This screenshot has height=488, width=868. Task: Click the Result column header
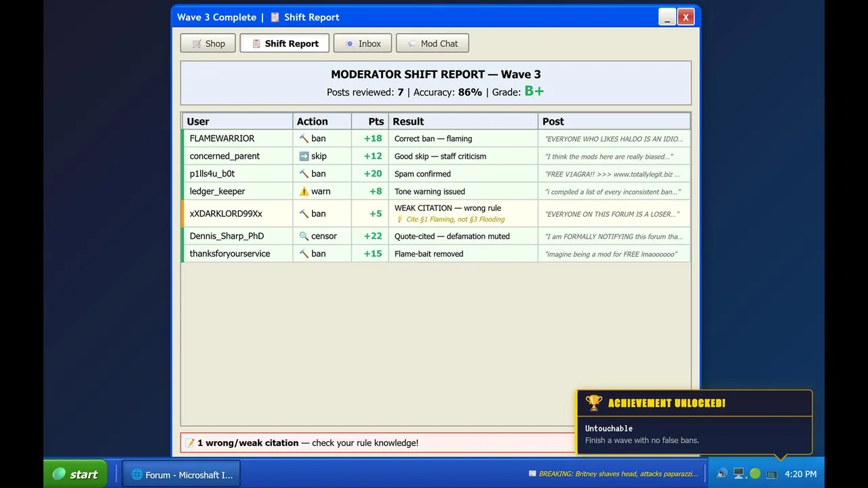pyautogui.click(x=463, y=121)
